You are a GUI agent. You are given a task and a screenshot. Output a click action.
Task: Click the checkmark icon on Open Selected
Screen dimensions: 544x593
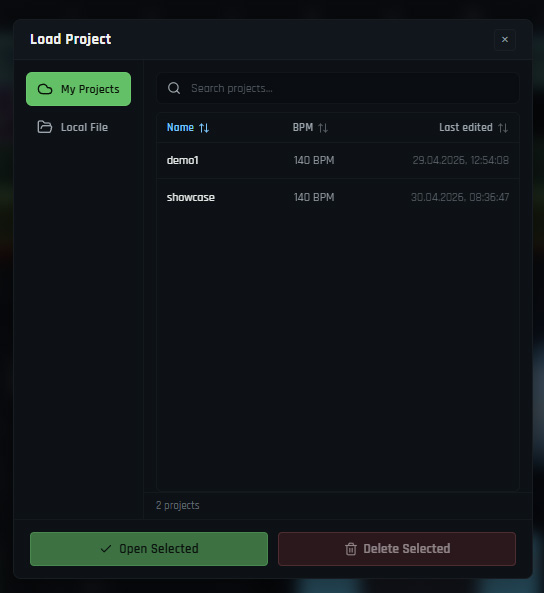pos(106,549)
